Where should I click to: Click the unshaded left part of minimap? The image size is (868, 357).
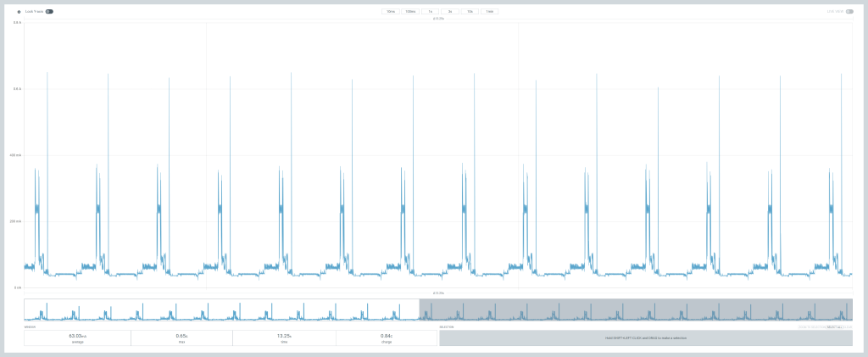[220, 310]
